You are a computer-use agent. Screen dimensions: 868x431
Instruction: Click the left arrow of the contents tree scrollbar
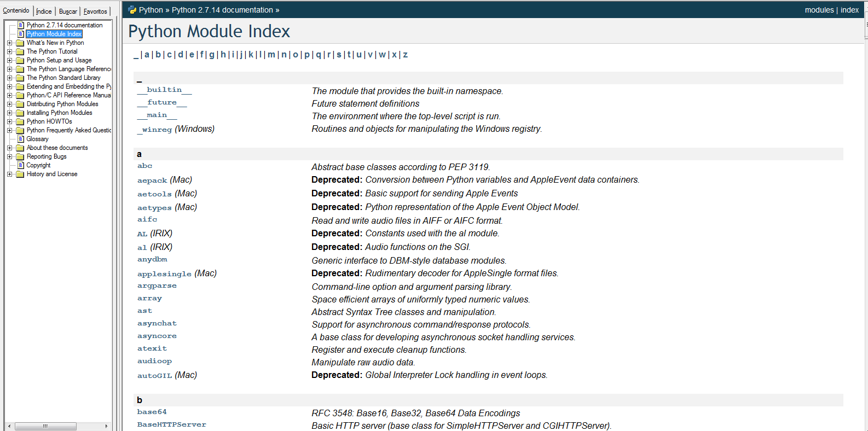click(9, 426)
